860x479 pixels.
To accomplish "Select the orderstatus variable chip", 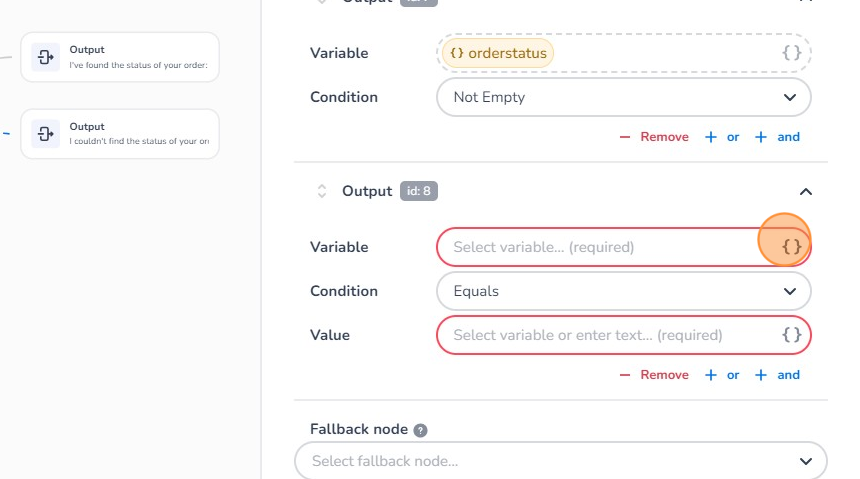I will tap(495, 52).
